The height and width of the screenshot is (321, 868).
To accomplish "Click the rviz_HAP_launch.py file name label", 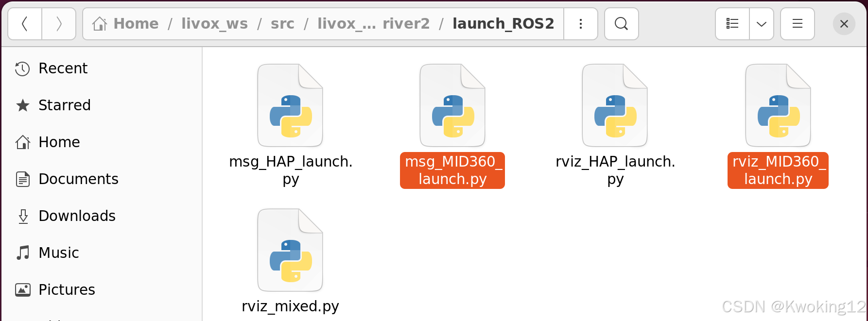I will coord(615,170).
